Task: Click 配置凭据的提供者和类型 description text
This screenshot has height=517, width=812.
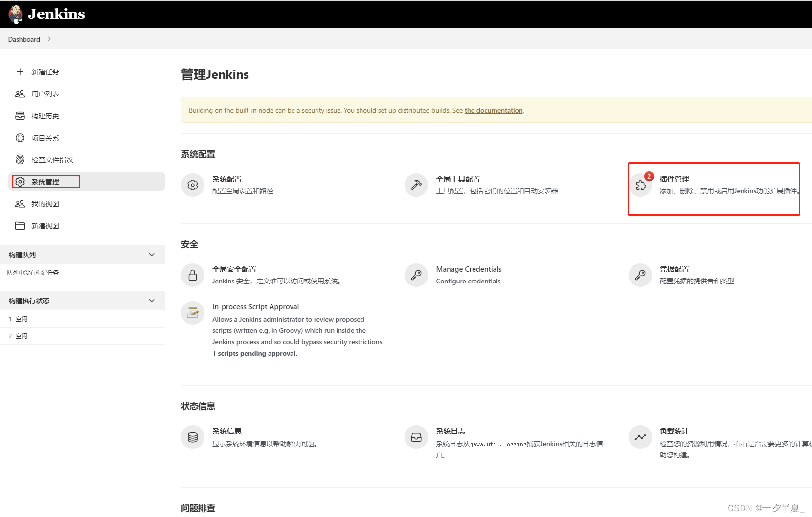Action: pyautogui.click(x=697, y=281)
